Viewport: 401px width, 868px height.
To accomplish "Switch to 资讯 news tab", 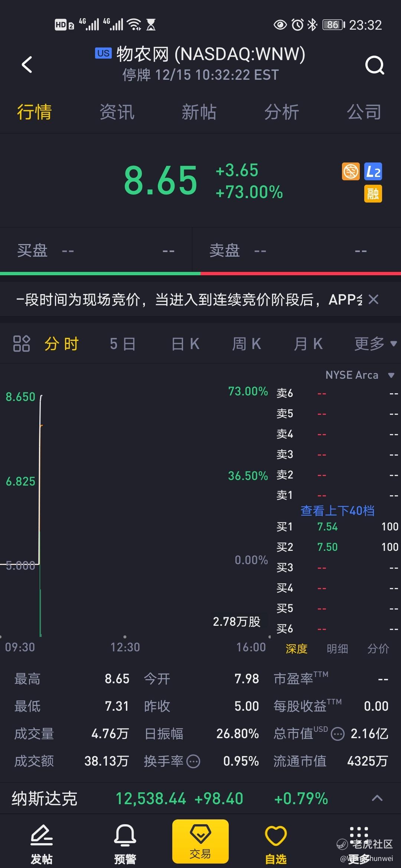I will tap(117, 112).
